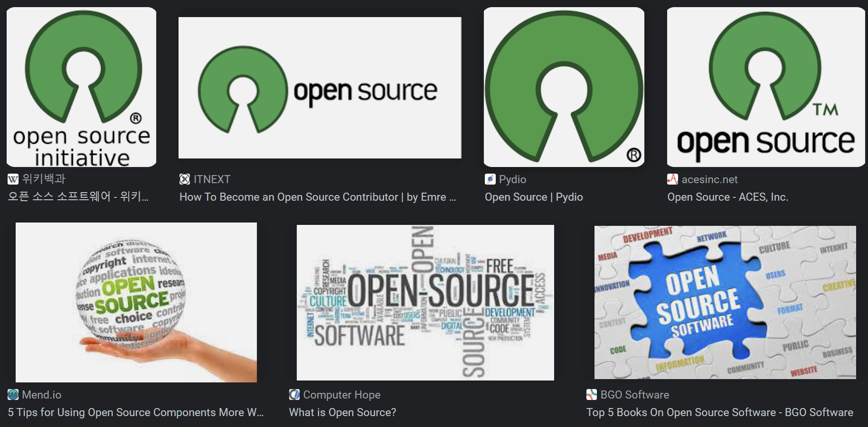Viewport: 868px width, 427px height.
Task: Click the Mend.io favicon icon
Action: click(x=13, y=395)
